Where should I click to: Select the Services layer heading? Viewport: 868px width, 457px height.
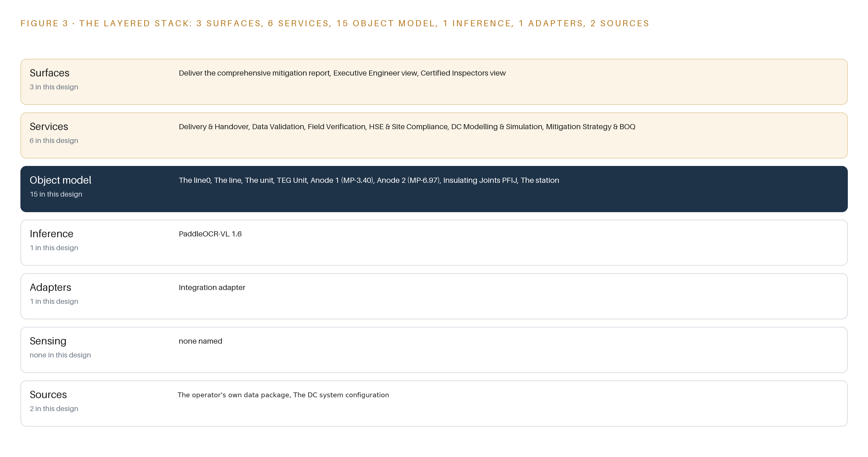[49, 126]
